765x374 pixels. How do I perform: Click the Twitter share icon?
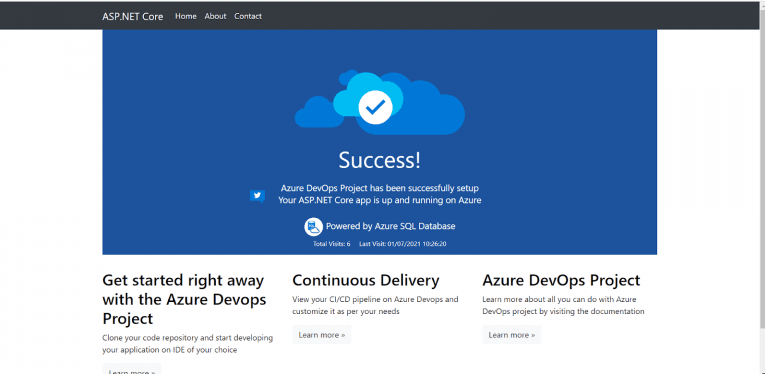coord(257,196)
